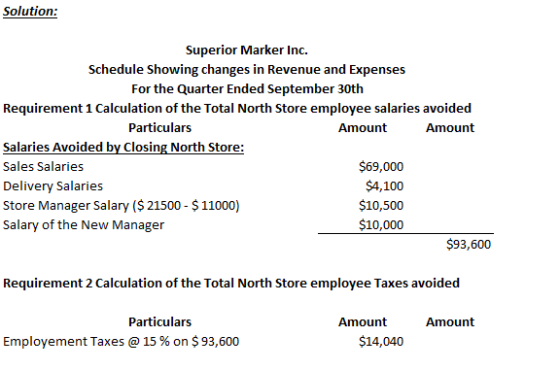Image resolution: width=560 pixels, height=370 pixels.
Task: Click the $93,600 total amount
Action: pos(469,245)
